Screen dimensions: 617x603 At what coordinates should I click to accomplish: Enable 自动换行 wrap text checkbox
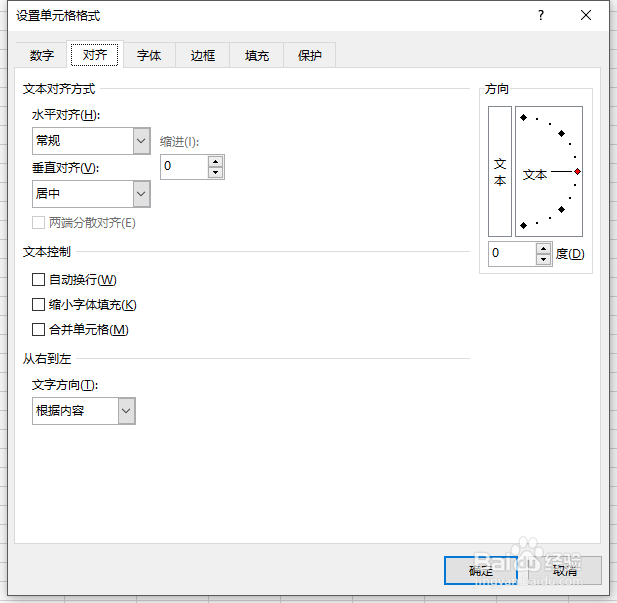pyautogui.click(x=39, y=280)
